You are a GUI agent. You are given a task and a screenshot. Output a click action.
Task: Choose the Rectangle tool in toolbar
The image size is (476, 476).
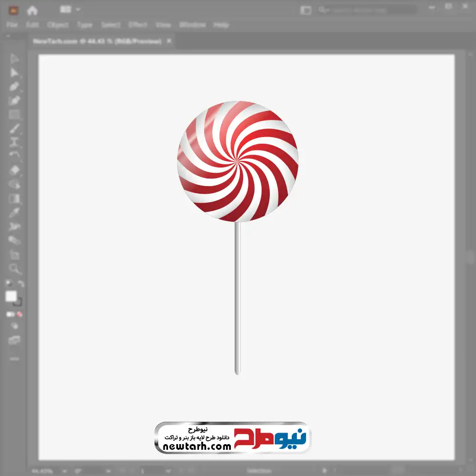pyautogui.click(x=14, y=115)
